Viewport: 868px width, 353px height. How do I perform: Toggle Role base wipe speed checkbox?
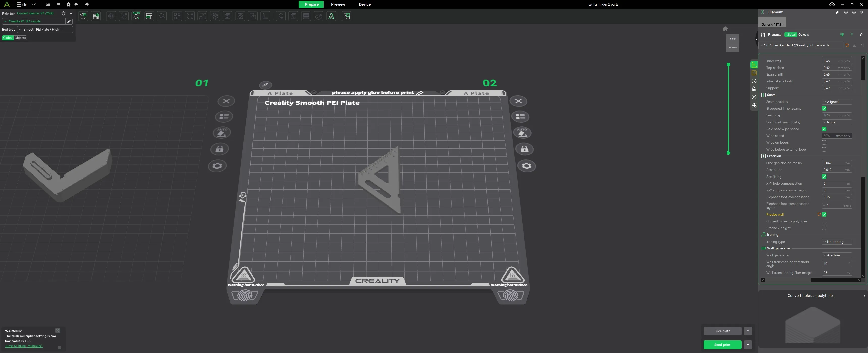coord(824,129)
